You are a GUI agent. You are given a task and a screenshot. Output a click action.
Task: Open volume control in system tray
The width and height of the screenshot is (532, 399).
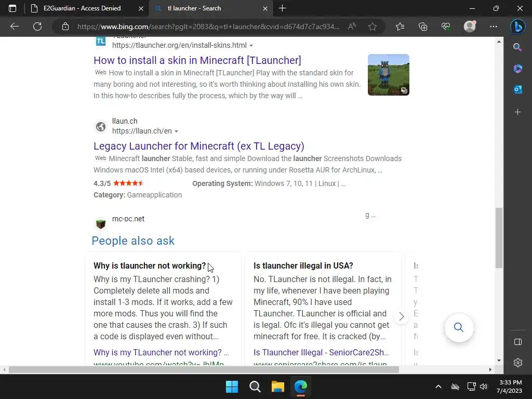484,387
